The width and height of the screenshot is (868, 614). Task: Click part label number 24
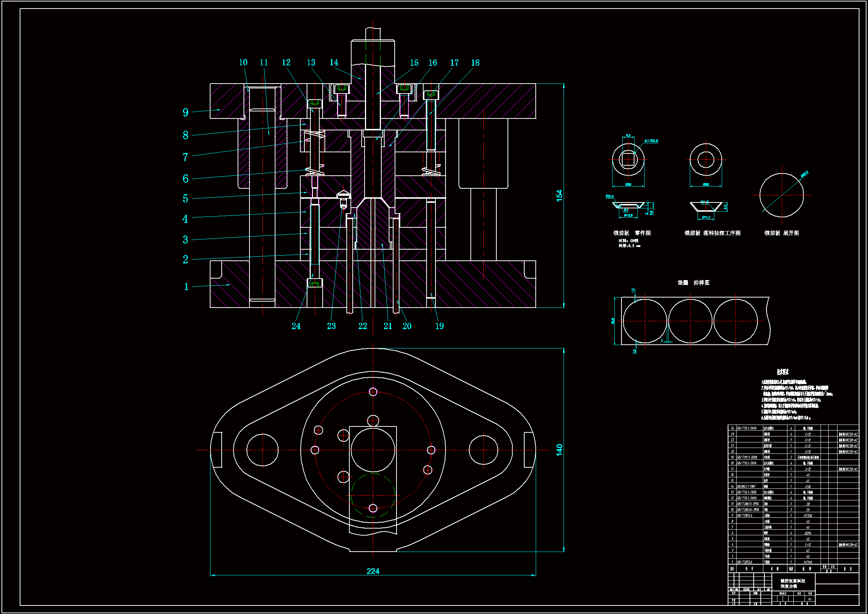[296, 326]
